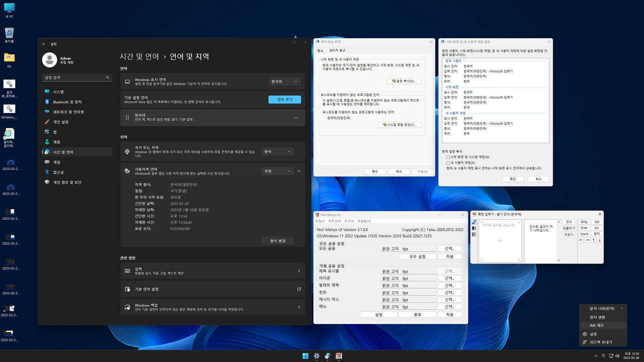Open Windows 표시 언어 dropdown
The height and width of the screenshot is (362, 644).
point(284,82)
